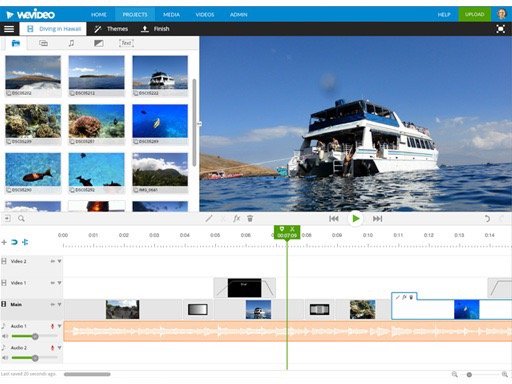Image resolution: width=512 pixels, height=384 pixels.
Task: Click the timeline horizontal scrollbar
Action: click(87, 374)
